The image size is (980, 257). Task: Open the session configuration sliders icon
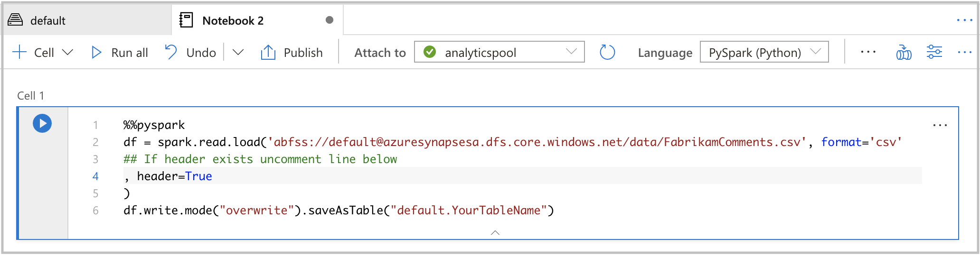click(x=934, y=52)
